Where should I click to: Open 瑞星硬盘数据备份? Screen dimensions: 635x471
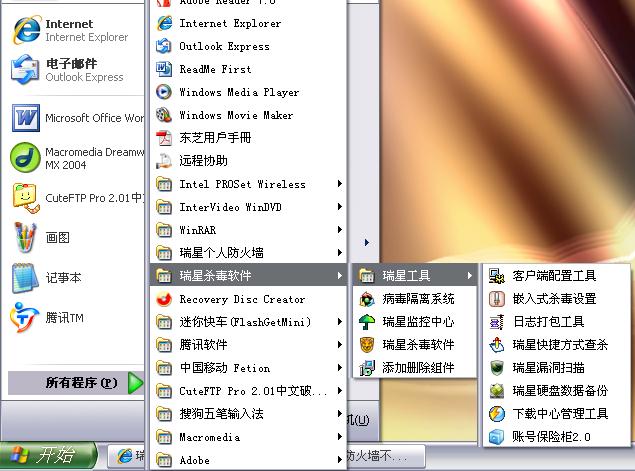coord(557,391)
